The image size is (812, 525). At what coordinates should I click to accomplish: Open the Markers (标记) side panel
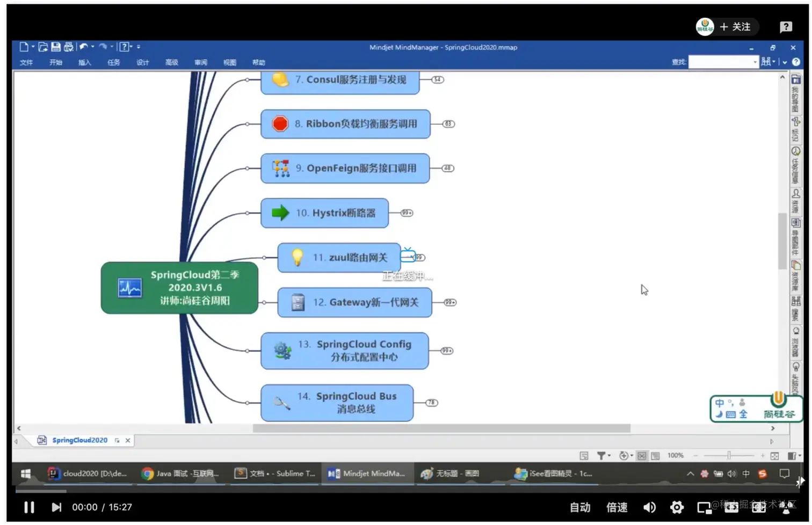point(796,129)
